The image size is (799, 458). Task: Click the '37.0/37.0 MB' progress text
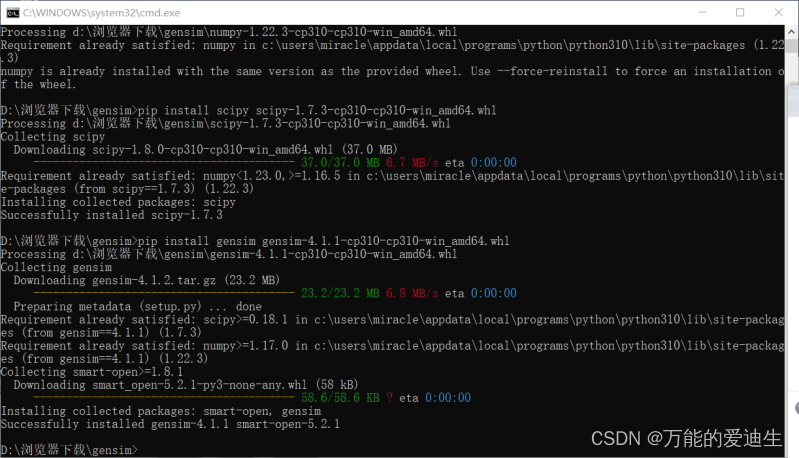[x=340, y=163]
